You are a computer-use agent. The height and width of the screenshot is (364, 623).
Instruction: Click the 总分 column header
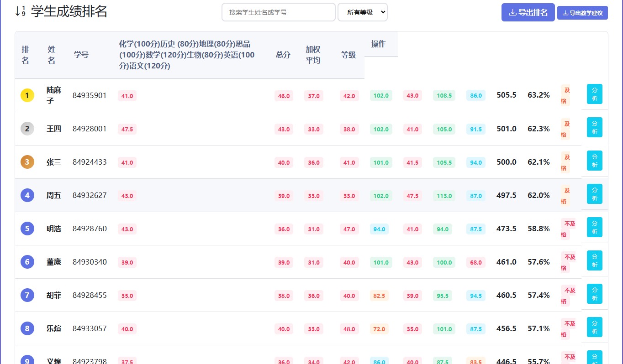tap(283, 55)
